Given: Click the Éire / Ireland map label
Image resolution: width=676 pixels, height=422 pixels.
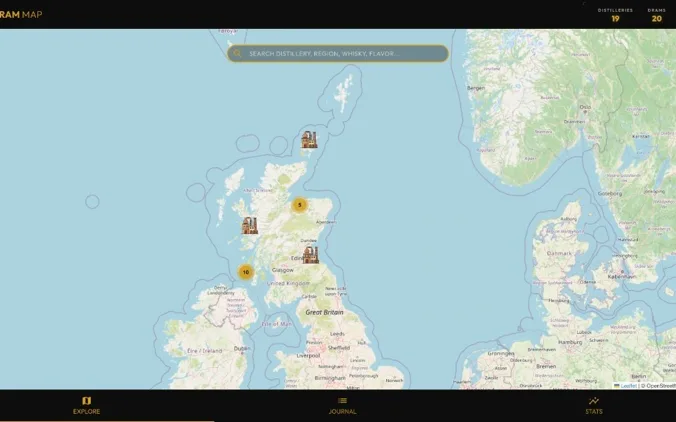Looking at the screenshot, I should pos(205,351).
